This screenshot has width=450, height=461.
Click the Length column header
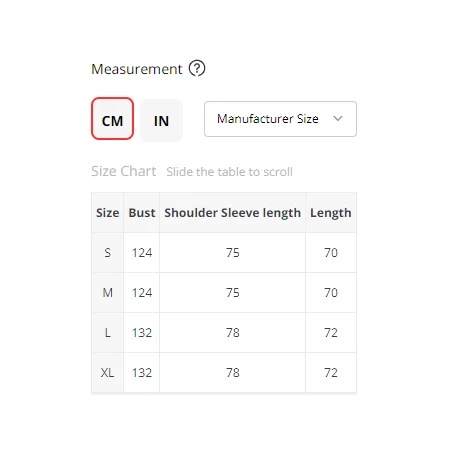331,213
